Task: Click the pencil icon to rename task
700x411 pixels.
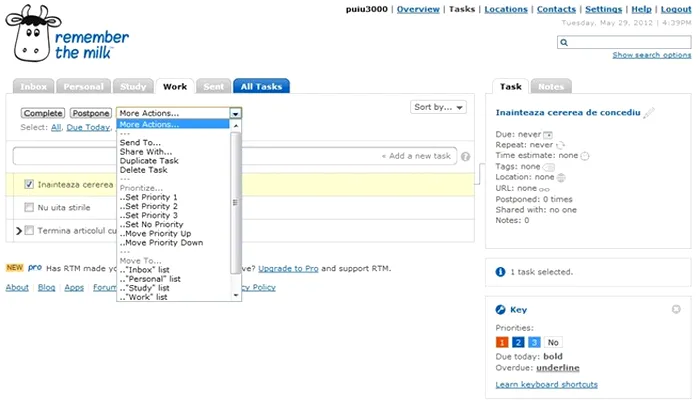Action: click(x=649, y=111)
